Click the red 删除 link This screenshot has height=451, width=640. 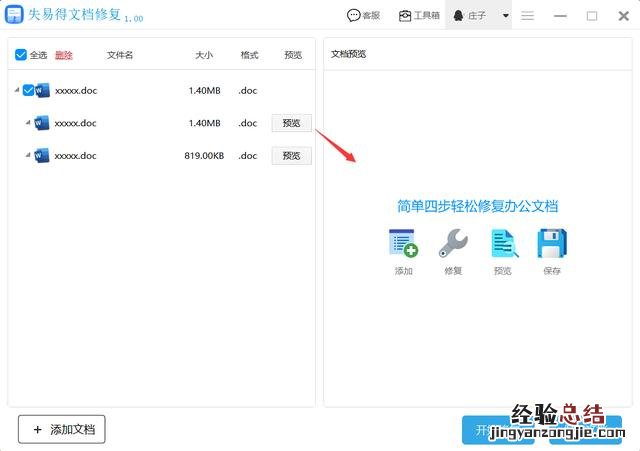(64, 55)
